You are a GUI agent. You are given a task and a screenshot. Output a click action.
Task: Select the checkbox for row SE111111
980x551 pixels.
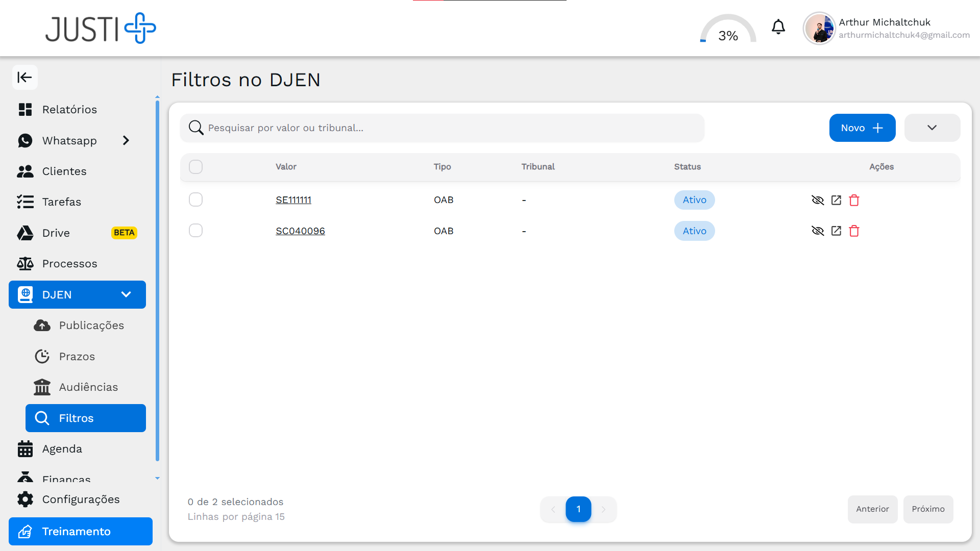click(x=195, y=199)
